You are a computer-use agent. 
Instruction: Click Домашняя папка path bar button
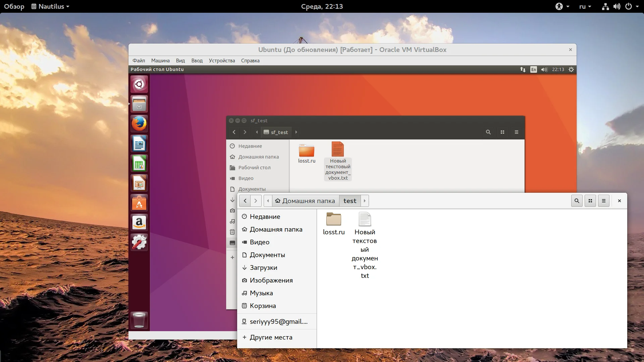tap(305, 201)
